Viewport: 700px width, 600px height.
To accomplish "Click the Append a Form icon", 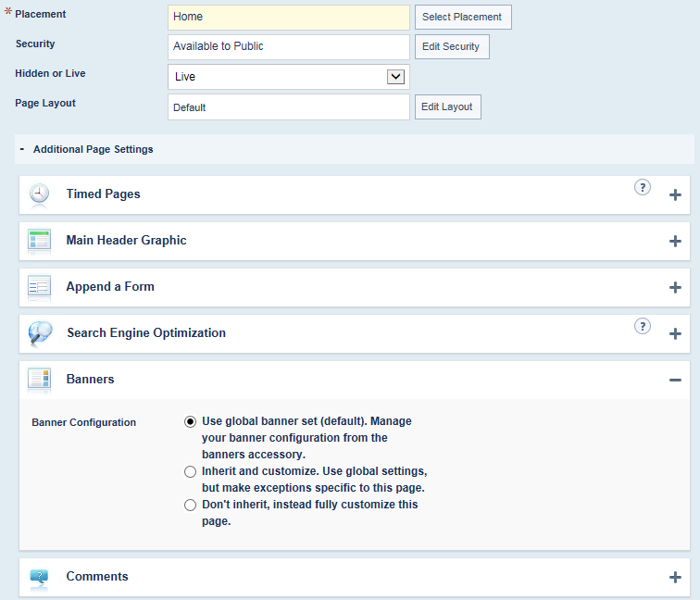I will pos(39,286).
